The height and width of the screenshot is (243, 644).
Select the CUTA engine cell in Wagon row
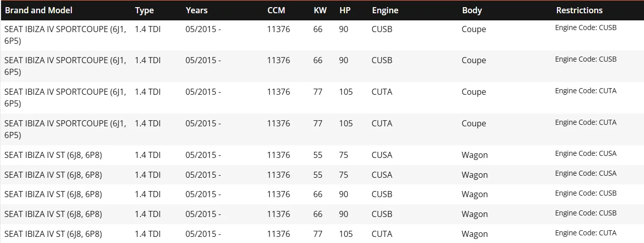(382, 234)
